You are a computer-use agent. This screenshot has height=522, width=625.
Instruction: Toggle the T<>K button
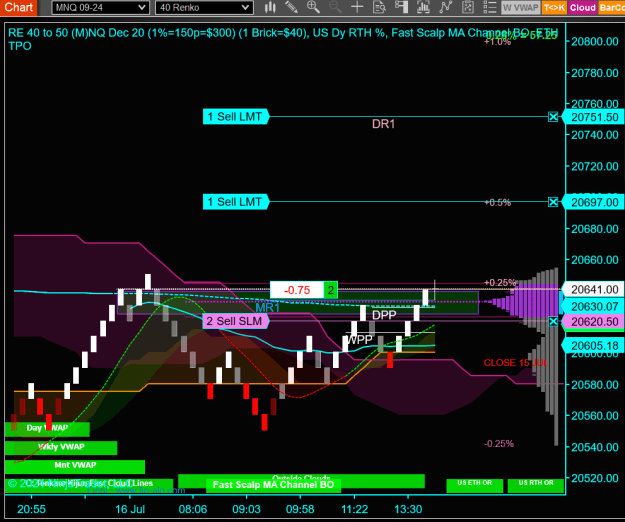pos(554,7)
